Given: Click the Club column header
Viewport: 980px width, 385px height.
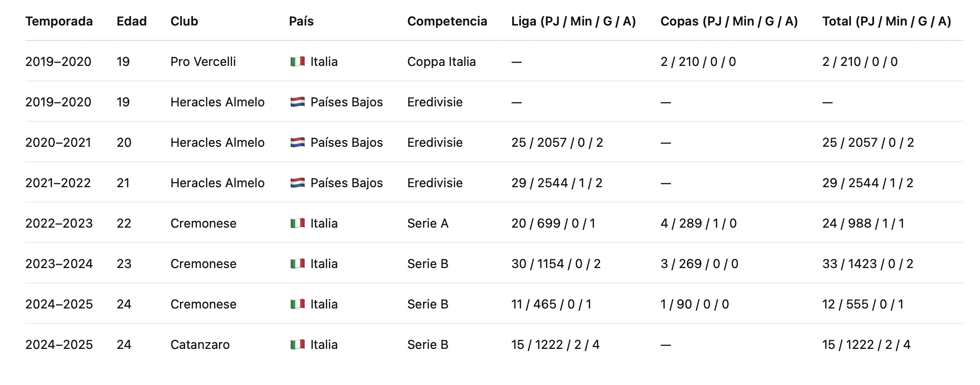Looking at the screenshot, I should [x=184, y=21].
